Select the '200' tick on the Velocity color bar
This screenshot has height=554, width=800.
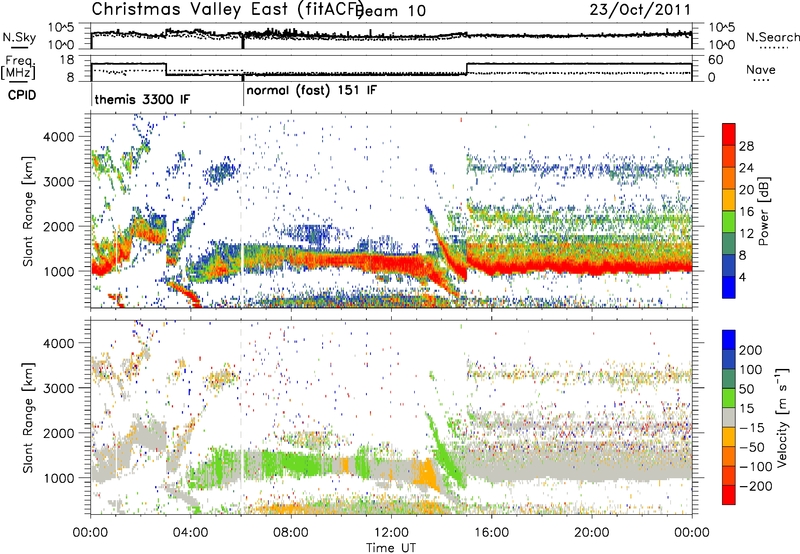click(x=751, y=350)
